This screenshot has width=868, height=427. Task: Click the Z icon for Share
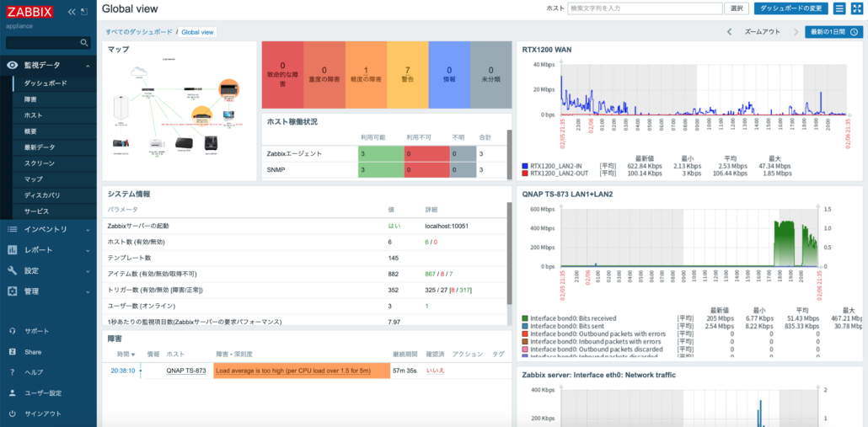(12, 352)
